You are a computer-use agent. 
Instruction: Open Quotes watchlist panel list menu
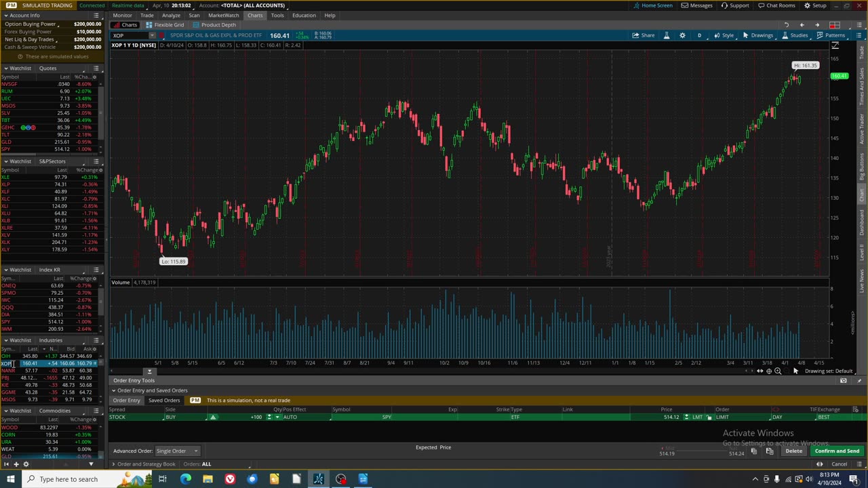(96, 68)
